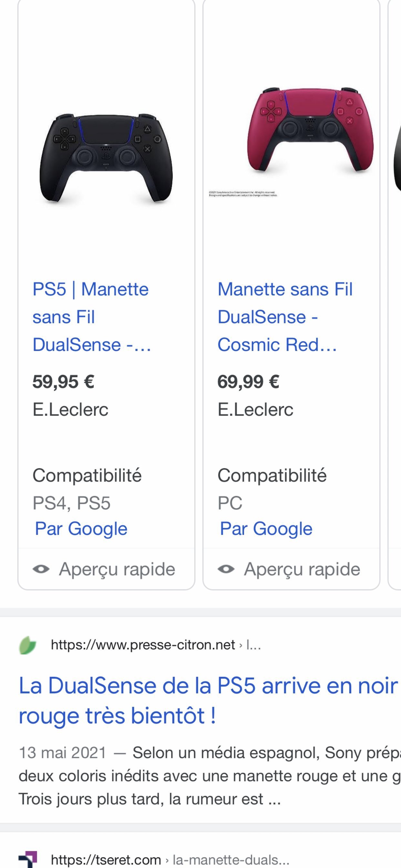Click the Cosmic Red controller image
401x868 pixels.
click(x=310, y=129)
